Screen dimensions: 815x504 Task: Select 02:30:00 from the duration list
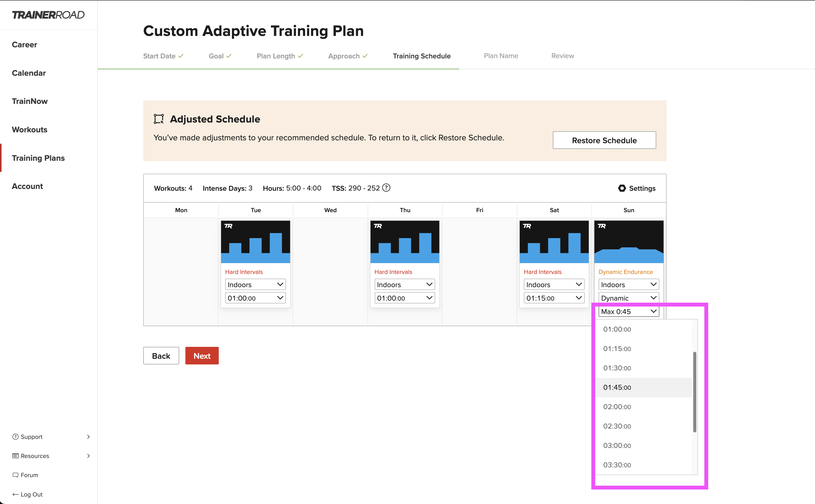click(644, 426)
